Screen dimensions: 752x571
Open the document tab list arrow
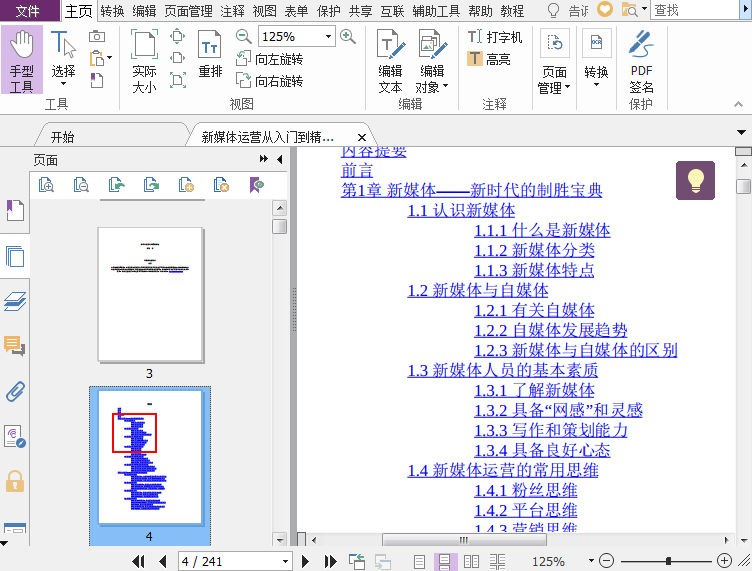(741, 132)
